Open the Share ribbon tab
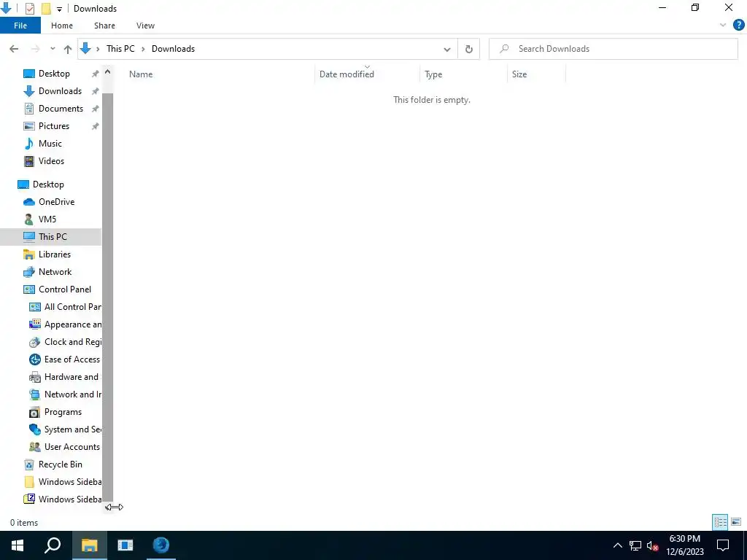The width and height of the screenshot is (747, 560). (x=104, y=26)
